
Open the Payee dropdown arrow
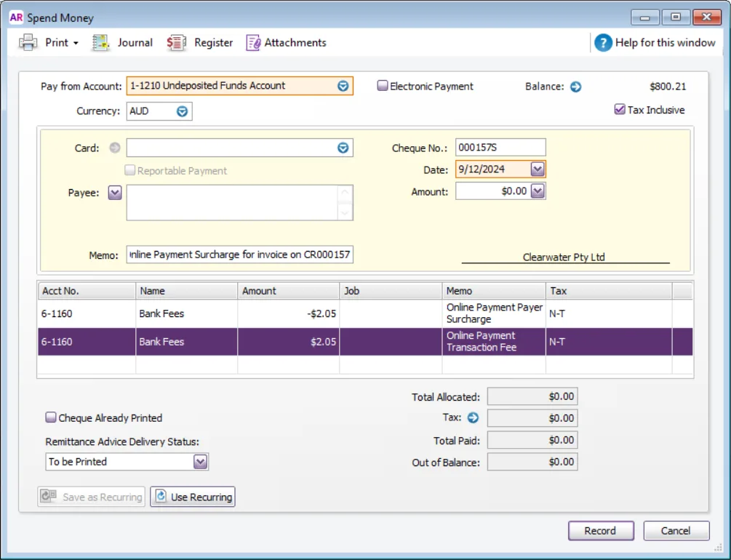(x=115, y=193)
